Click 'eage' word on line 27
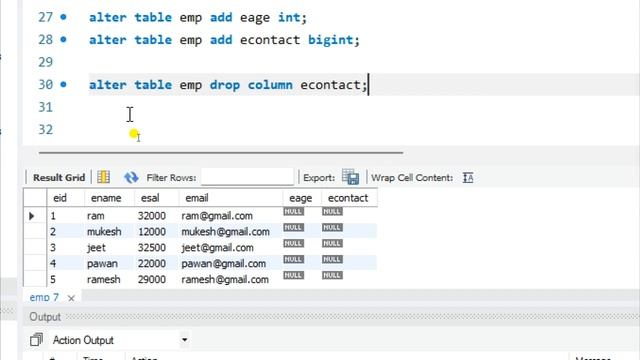This screenshot has height=360, width=640. [x=255, y=18]
